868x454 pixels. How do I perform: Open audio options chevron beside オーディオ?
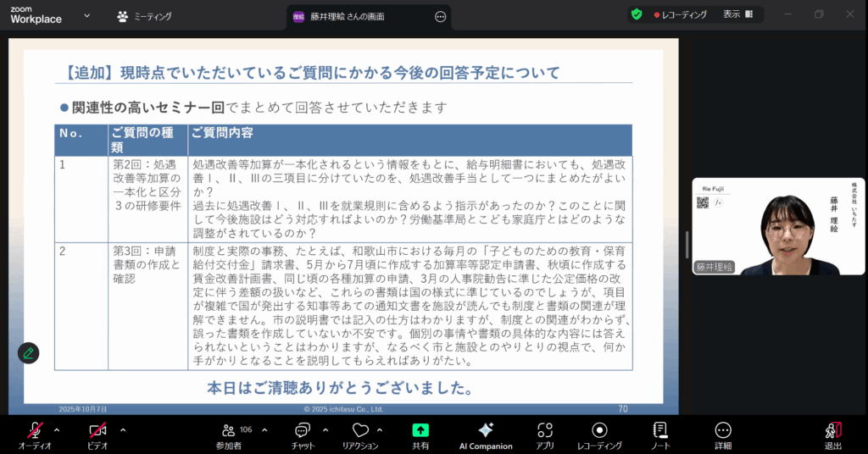pyautogui.click(x=57, y=430)
